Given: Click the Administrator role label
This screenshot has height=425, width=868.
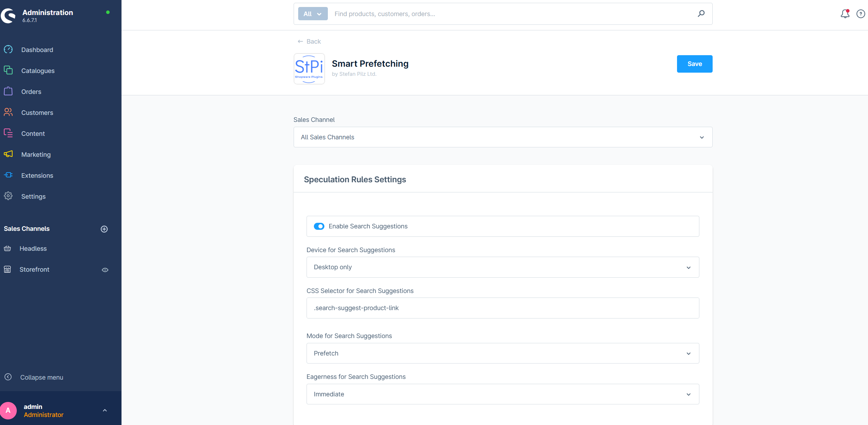Looking at the screenshot, I should [44, 415].
